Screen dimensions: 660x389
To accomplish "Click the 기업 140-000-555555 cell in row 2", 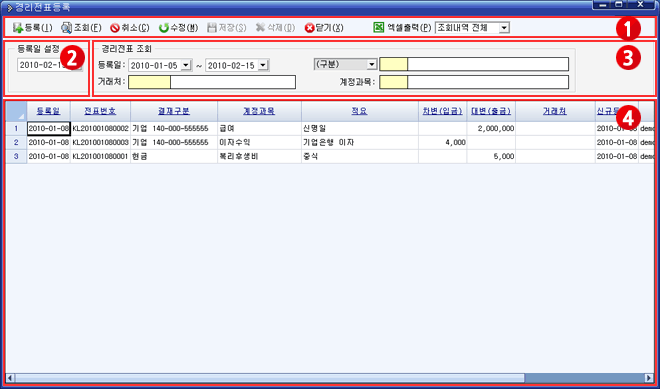I will point(174,142).
